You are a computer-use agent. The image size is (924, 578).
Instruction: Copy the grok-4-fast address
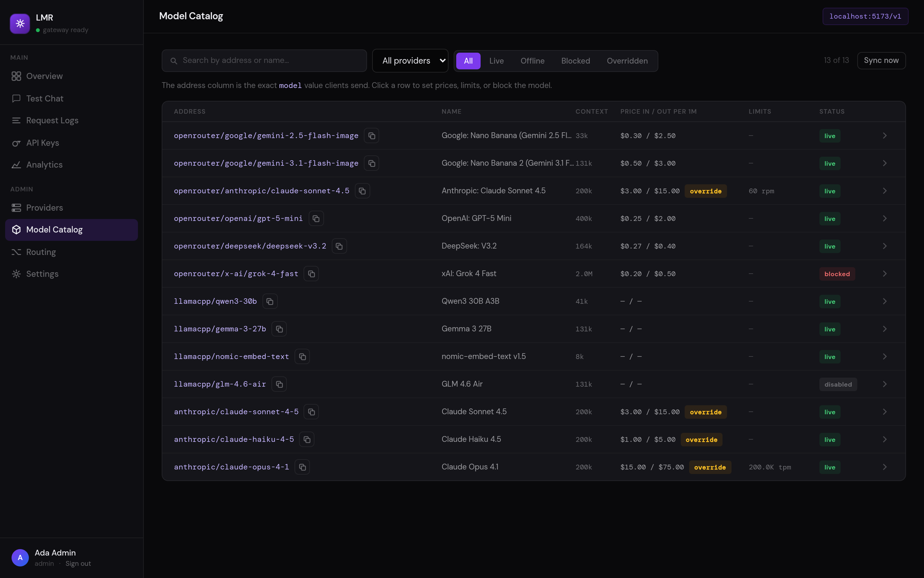click(311, 274)
